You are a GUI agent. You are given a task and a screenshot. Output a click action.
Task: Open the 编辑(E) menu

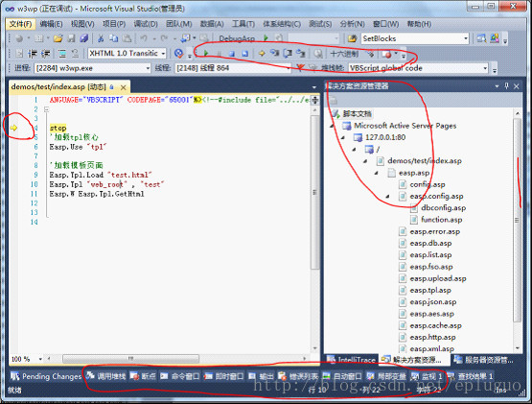tap(51, 24)
